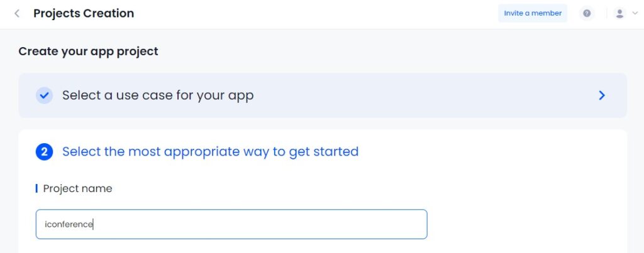Click the "Create your app project" heading

click(88, 51)
